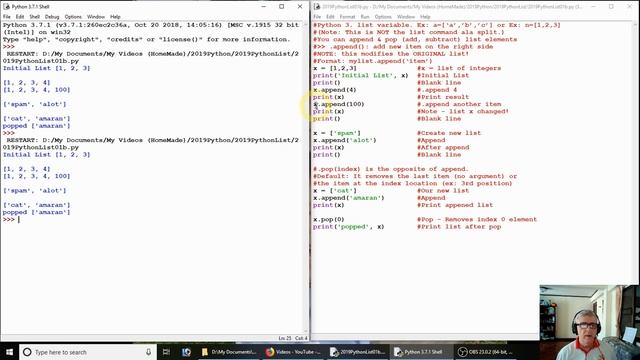
Task: Click the "print('popped', x)" code line
Action: (349, 227)
